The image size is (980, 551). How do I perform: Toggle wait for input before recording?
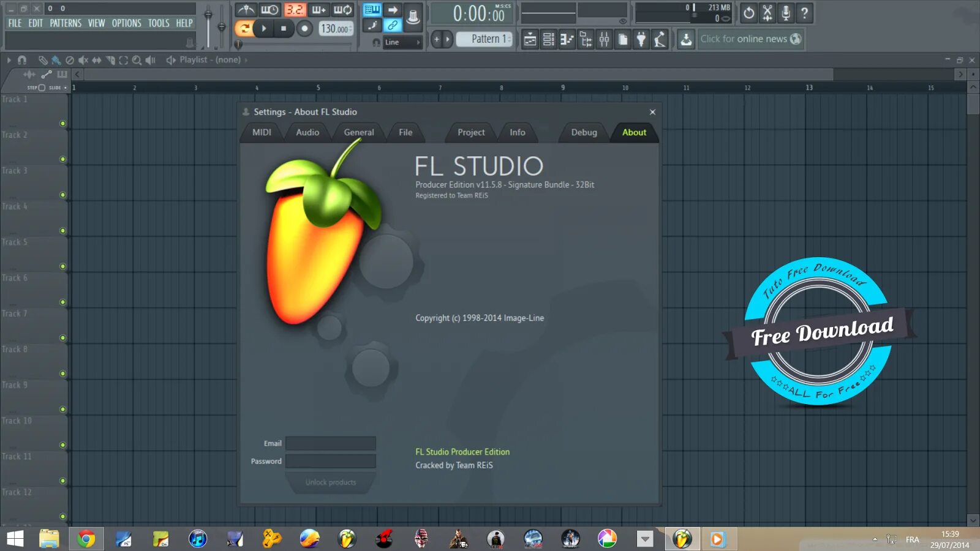pyautogui.click(x=269, y=10)
